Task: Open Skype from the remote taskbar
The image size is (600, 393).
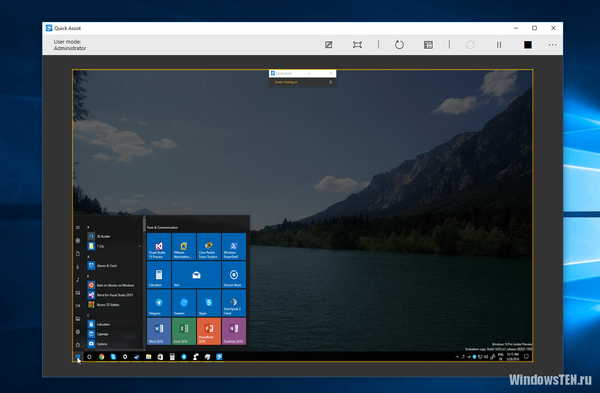Action: [x=113, y=357]
